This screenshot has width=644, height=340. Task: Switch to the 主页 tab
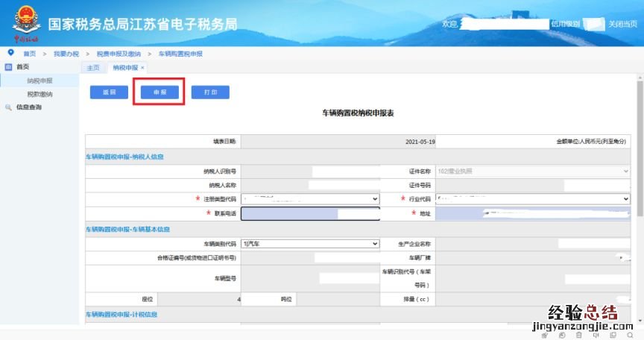point(93,68)
